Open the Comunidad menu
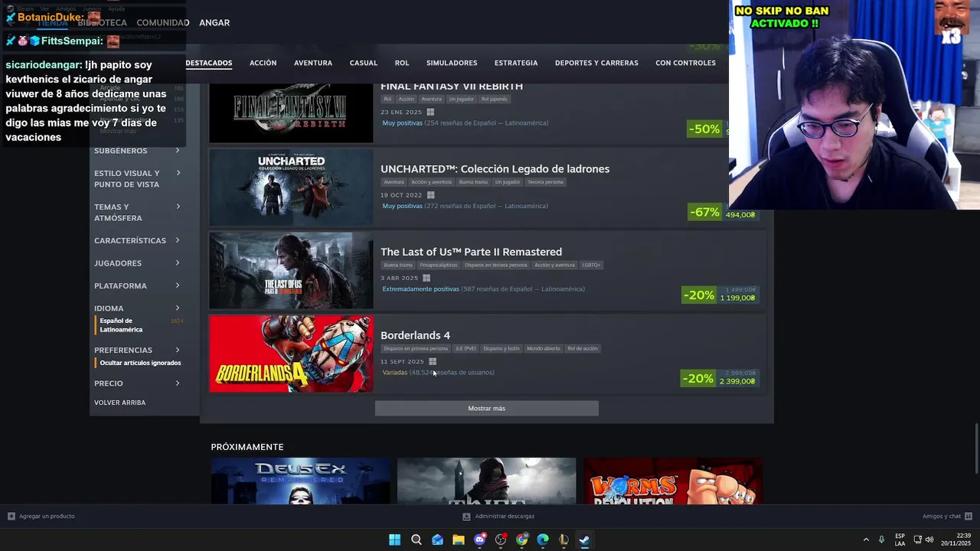Image resolution: width=980 pixels, height=551 pixels. click(163, 23)
